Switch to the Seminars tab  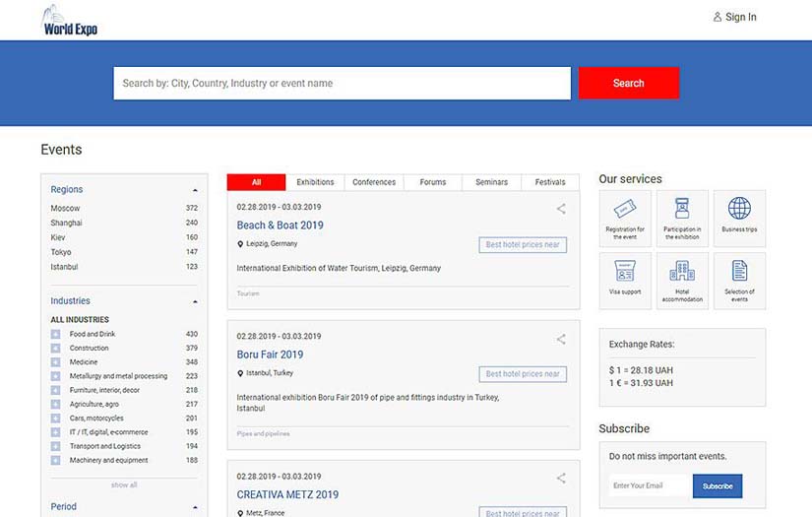pyautogui.click(x=491, y=182)
